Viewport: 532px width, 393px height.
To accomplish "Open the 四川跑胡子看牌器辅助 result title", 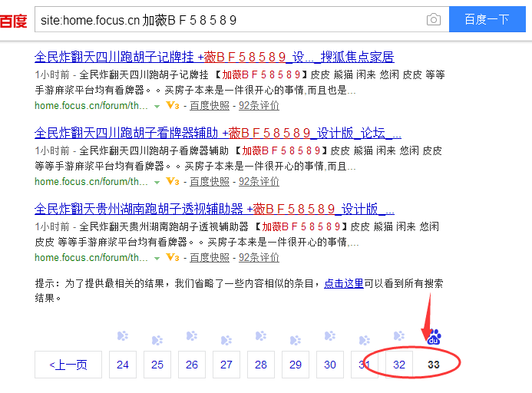I will click(218, 133).
